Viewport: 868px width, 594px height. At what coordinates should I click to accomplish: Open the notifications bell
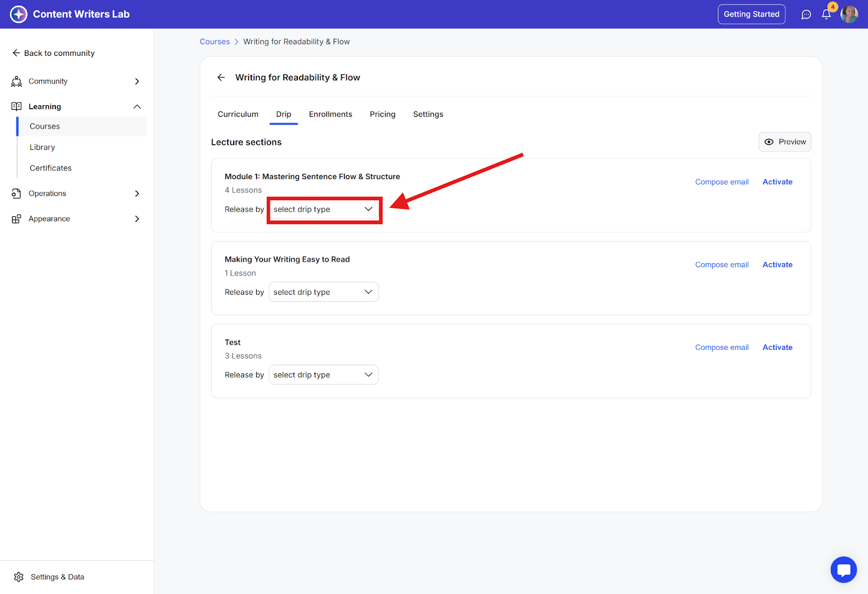pyautogui.click(x=826, y=15)
